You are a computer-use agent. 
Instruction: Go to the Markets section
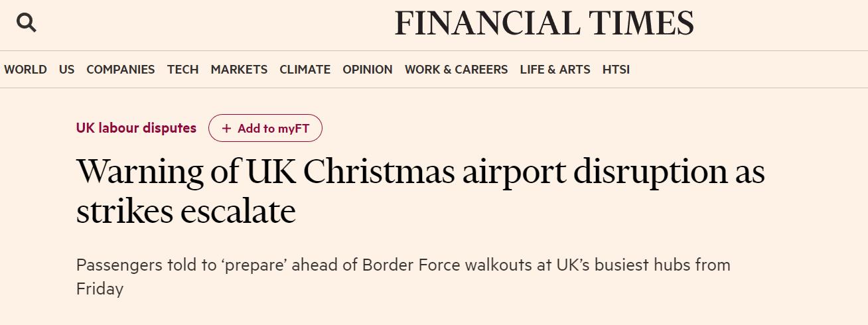[239, 70]
